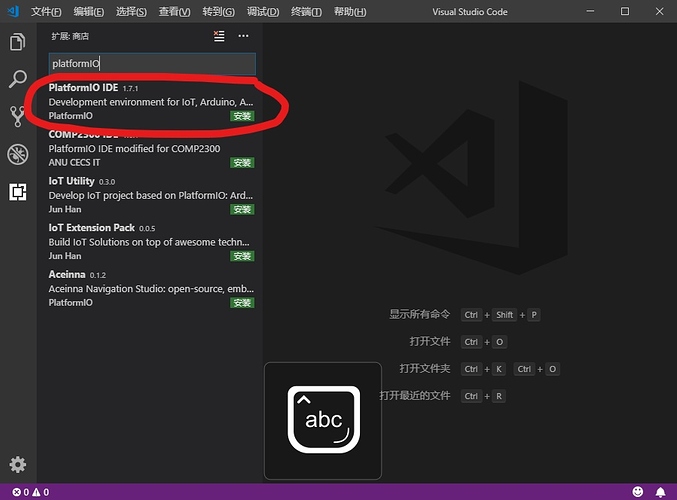677x500 pixels.
Task: Minimize the Visual Studio Code window
Action: 590,11
